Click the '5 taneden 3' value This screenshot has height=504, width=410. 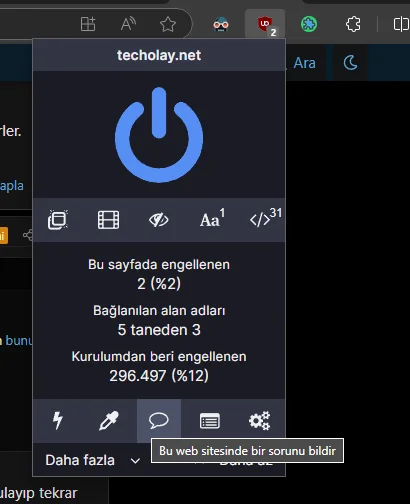pos(159,330)
